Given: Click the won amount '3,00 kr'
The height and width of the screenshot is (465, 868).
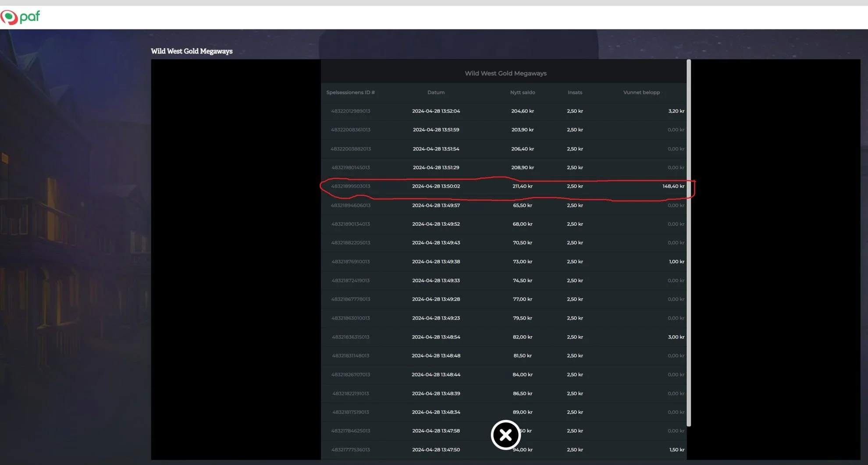Looking at the screenshot, I should 676,337.
